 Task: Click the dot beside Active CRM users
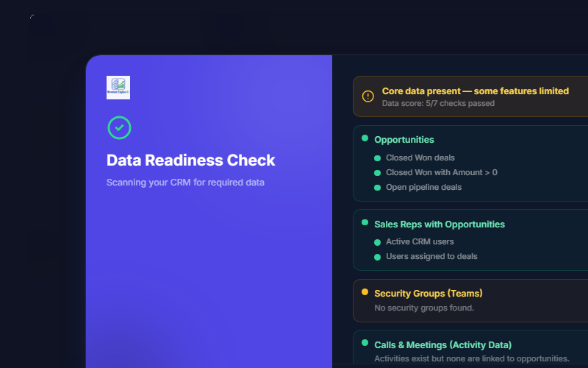(378, 242)
